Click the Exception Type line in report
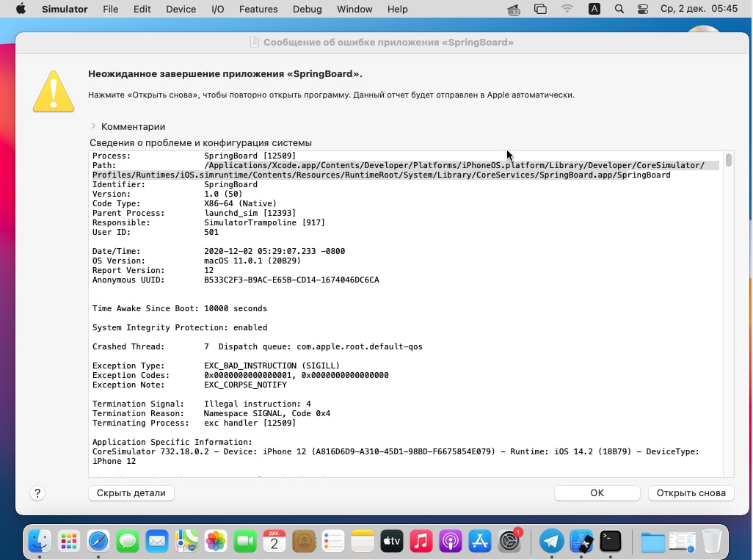Screen dimensions: 753x560 pos(216,366)
